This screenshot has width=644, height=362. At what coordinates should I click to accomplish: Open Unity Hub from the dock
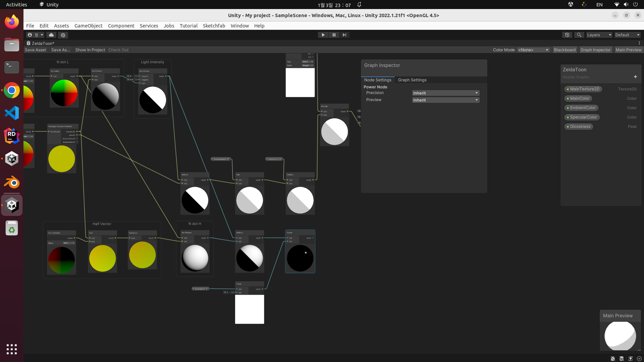(x=12, y=159)
